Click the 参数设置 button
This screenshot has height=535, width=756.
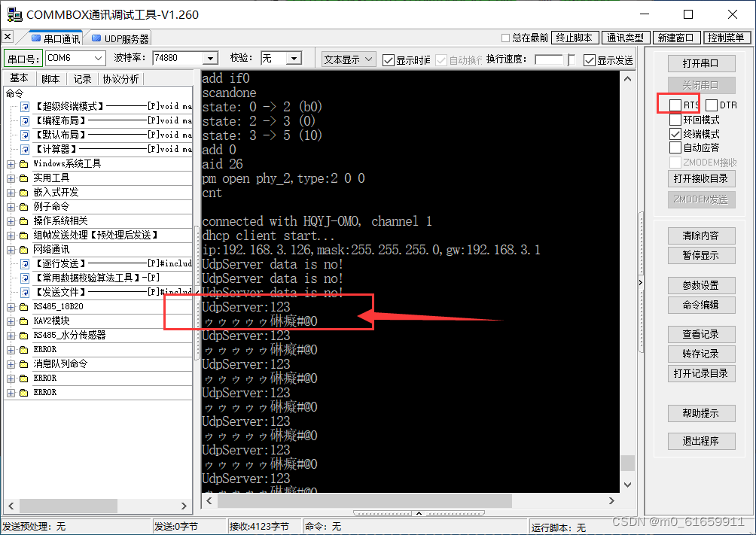(x=701, y=285)
